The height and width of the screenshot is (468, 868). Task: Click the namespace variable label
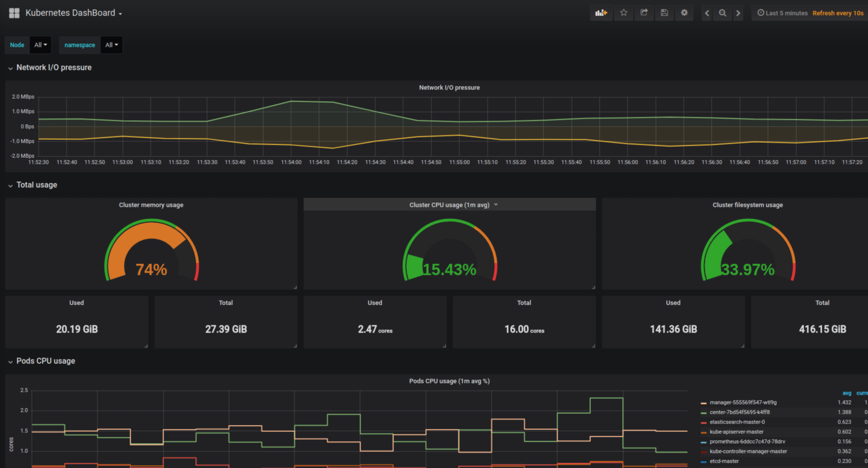pyautogui.click(x=79, y=45)
